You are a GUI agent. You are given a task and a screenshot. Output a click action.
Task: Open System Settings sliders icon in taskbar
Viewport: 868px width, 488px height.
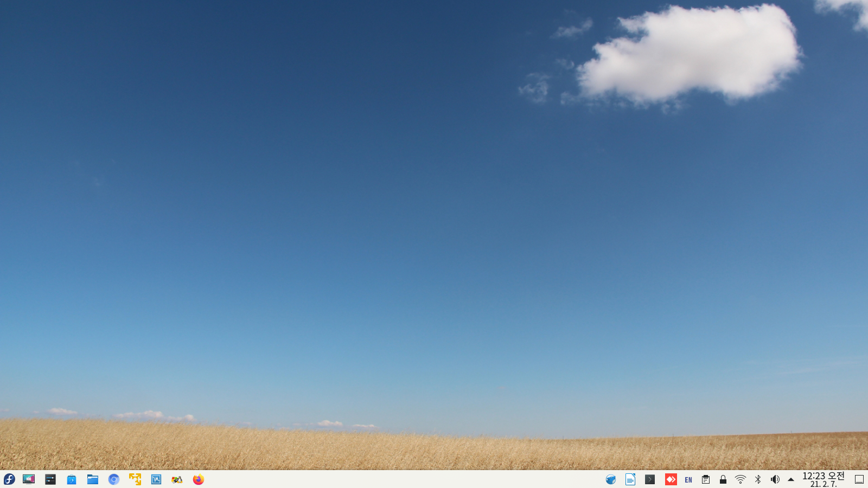pos(50,479)
